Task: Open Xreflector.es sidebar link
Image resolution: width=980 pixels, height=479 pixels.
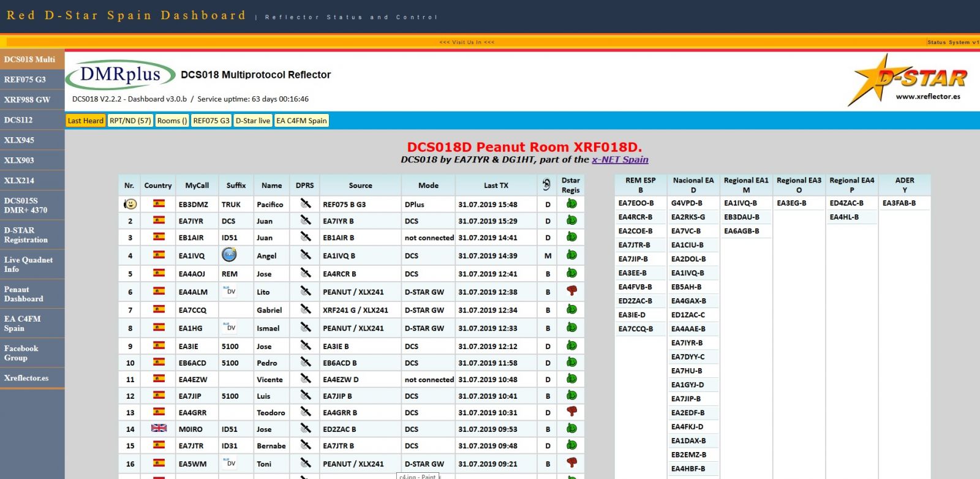Action: coord(32,378)
